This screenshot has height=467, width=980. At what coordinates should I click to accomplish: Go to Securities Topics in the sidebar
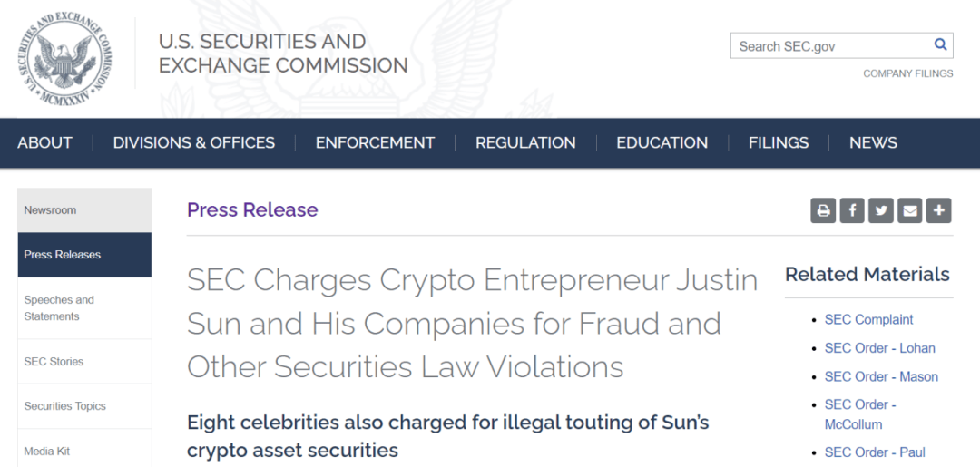(84, 406)
